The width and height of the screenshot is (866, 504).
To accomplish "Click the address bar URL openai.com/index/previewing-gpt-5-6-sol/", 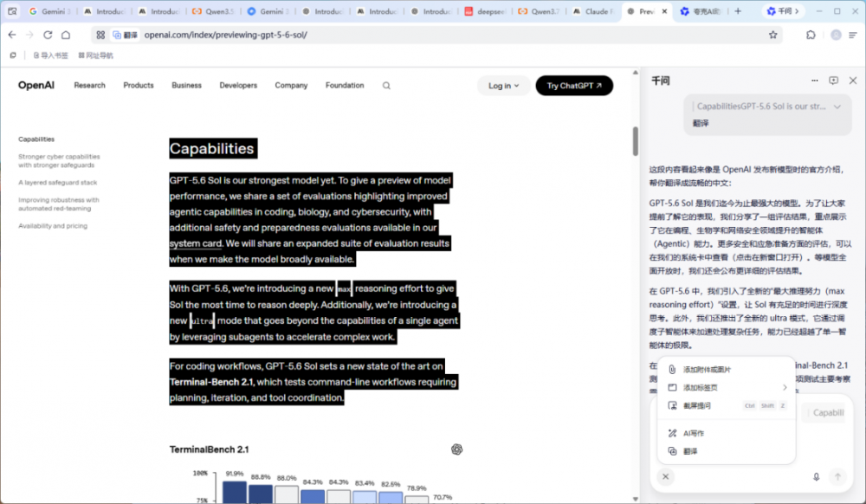I will [225, 35].
